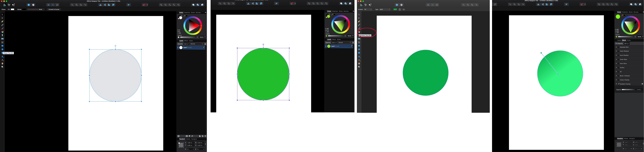
Task: Click Flip Horizontal in first screenshot toolbar
Action: [100, 5]
